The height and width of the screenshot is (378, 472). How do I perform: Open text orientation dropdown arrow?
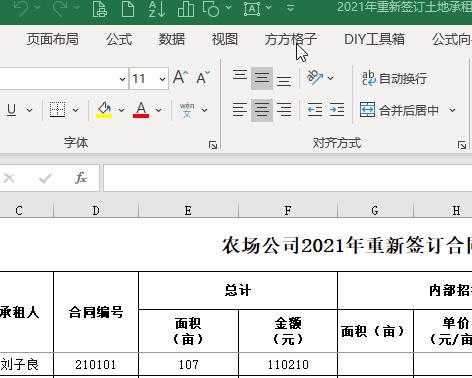click(331, 78)
